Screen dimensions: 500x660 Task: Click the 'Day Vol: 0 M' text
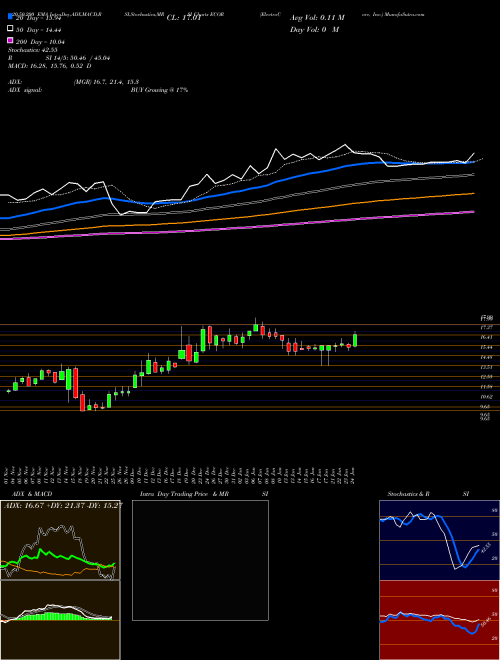pyautogui.click(x=314, y=30)
